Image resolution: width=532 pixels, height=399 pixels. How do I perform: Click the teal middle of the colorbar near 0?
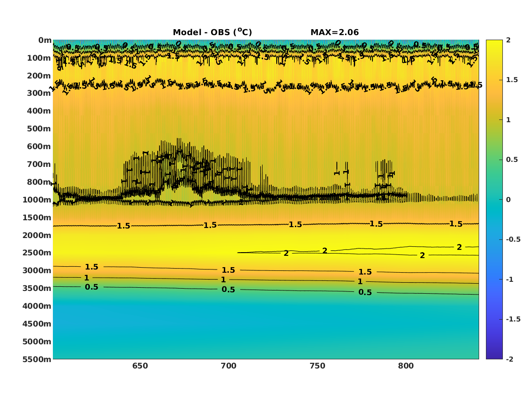(x=494, y=200)
